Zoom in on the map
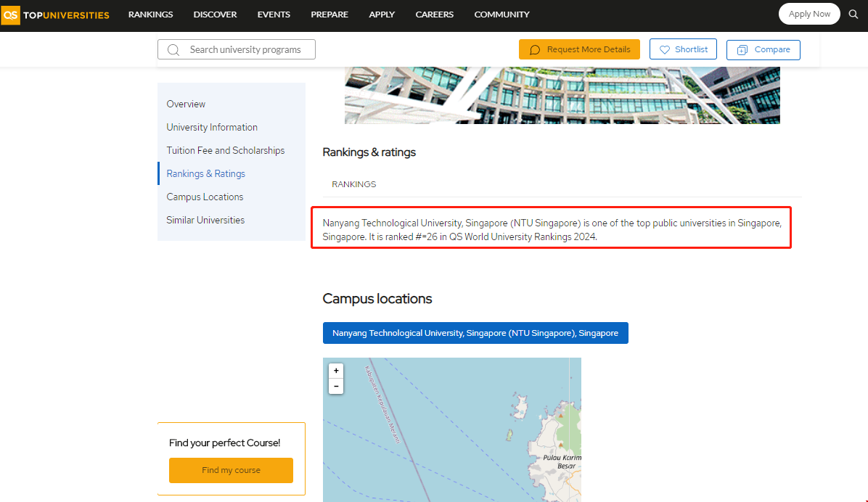The image size is (868, 502). (336, 371)
